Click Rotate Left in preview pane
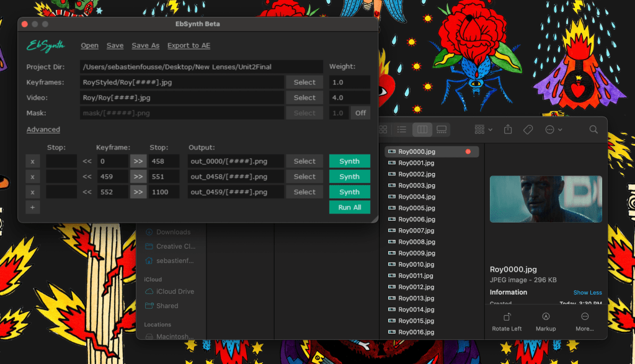 [507, 321]
